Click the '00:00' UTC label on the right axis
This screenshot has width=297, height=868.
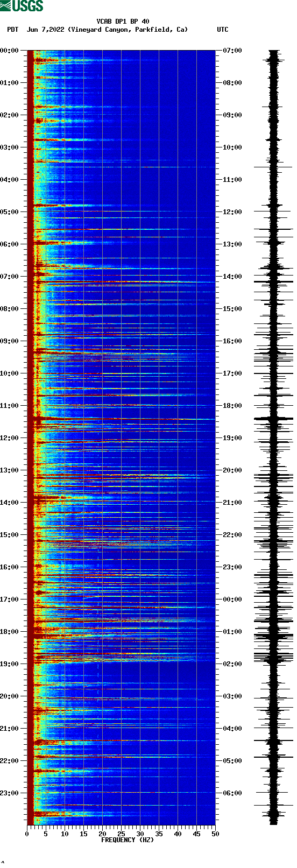pos(232,599)
